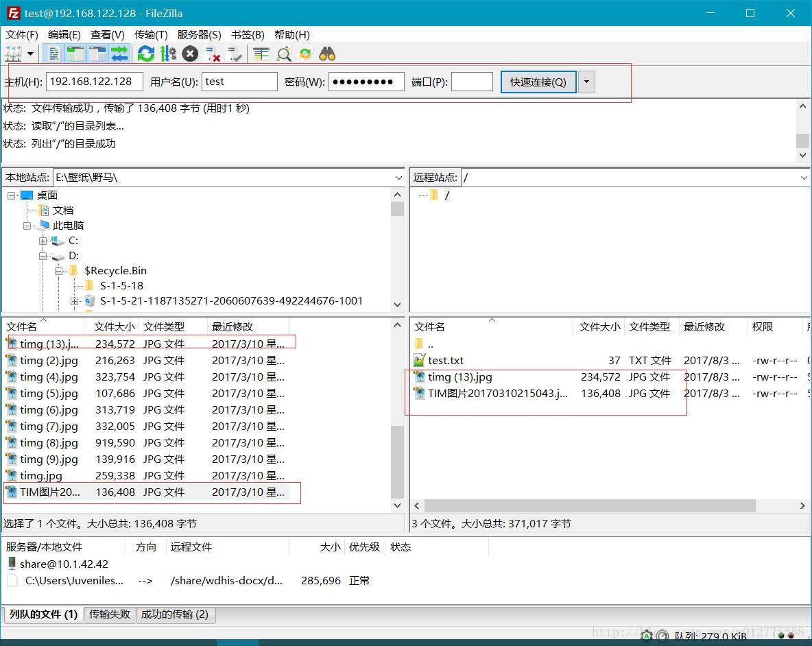Screen dimensions: 812x646
Task: Collapse the 桌面 tree node
Action: 11,195
